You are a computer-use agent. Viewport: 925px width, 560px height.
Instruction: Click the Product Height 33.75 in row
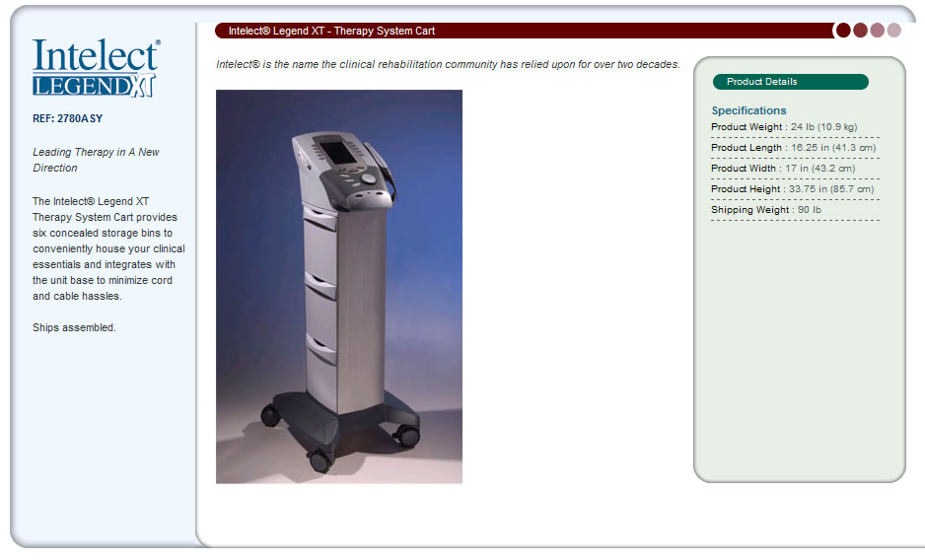tap(795, 189)
